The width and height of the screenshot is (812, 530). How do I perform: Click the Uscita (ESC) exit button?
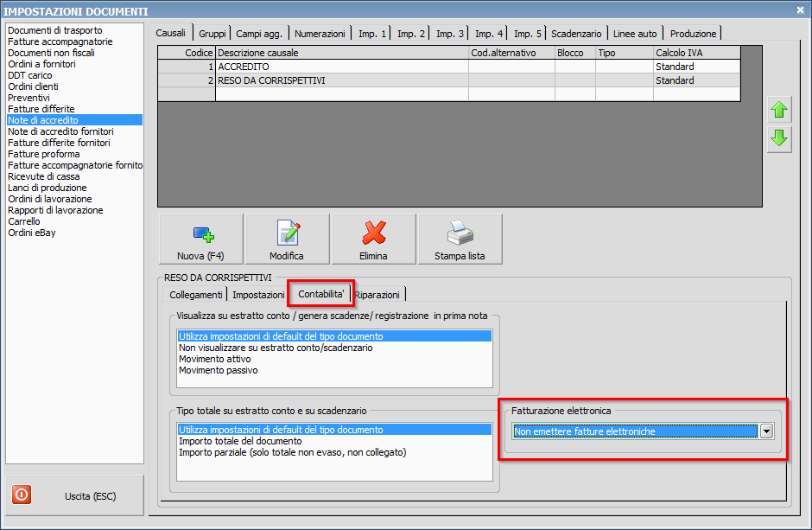tap(74, 496)
